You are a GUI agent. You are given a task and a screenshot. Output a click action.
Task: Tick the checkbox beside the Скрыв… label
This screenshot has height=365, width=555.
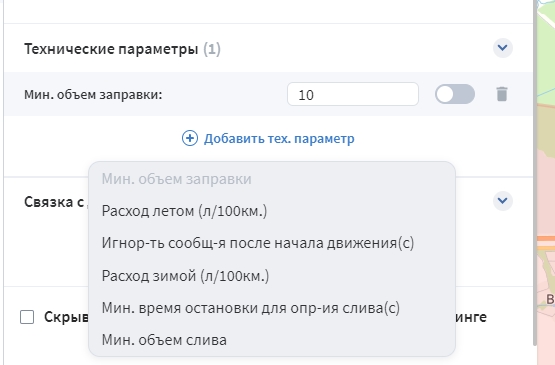point(27,317)
